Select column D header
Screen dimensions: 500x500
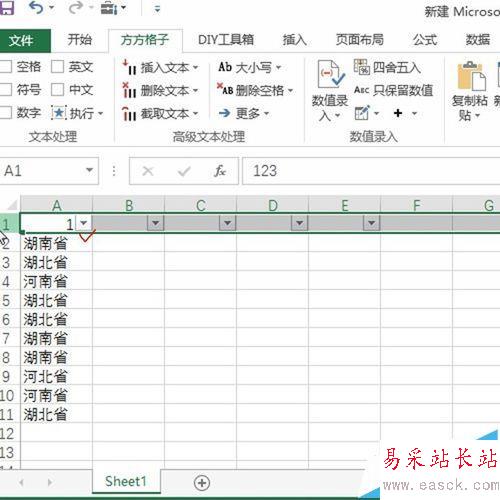[272, 205]
